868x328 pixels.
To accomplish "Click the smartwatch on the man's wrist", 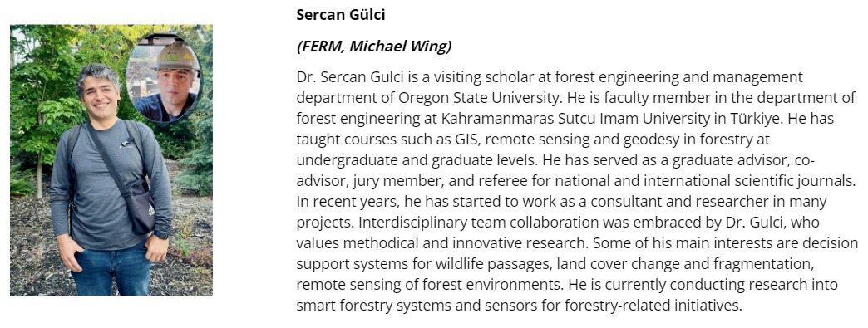I will click(161, 234).
